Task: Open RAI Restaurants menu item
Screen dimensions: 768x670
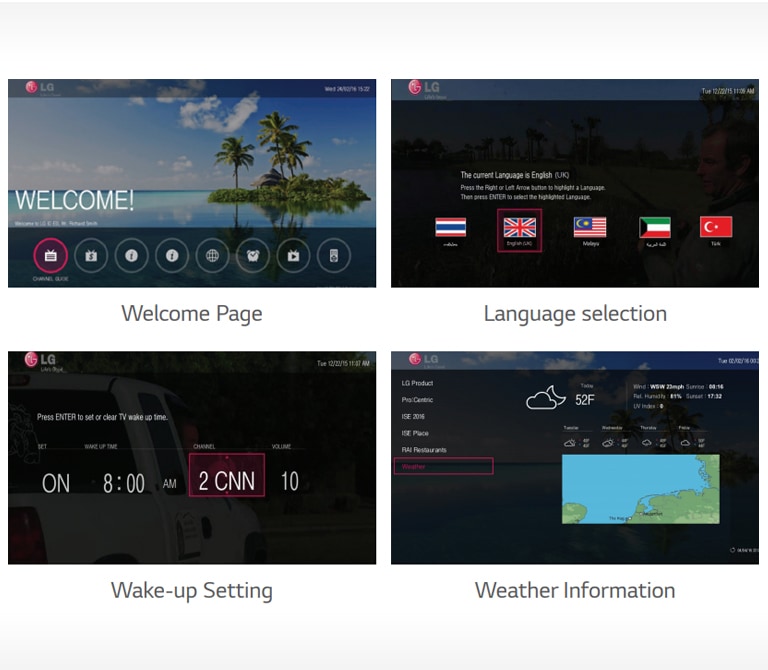Action: [424, 450]
